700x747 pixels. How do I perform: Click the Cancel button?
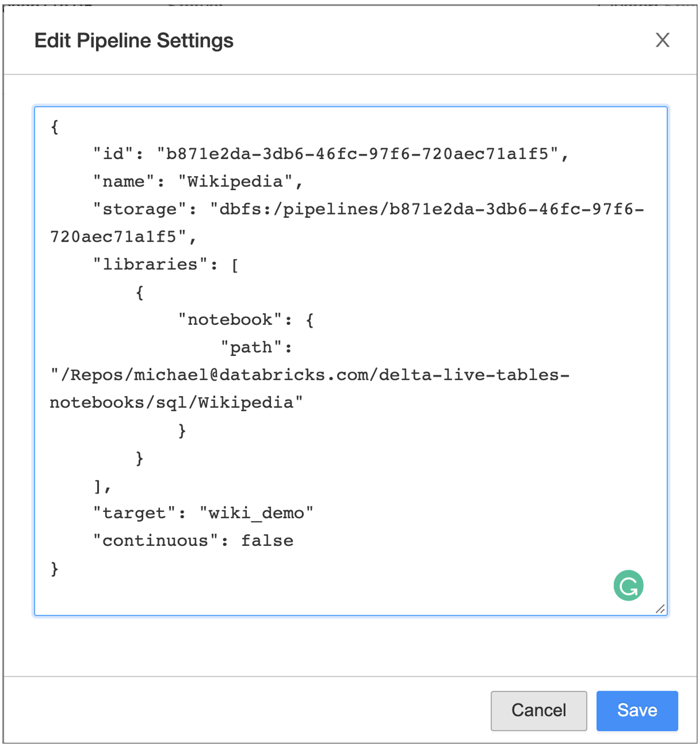pos(539,710)
